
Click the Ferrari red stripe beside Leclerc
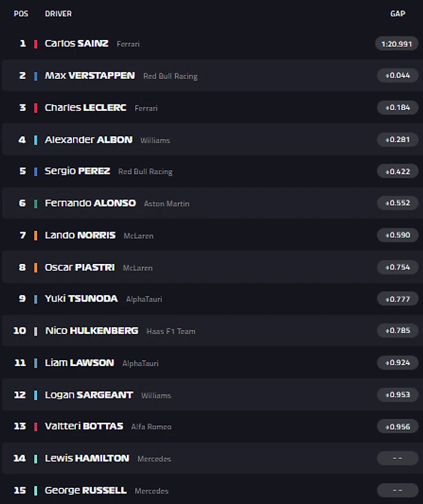pos(36,108)
